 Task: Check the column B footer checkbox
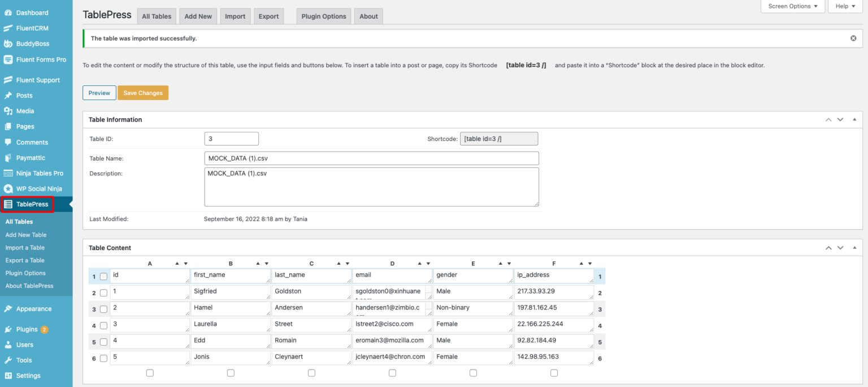(231, 372)
